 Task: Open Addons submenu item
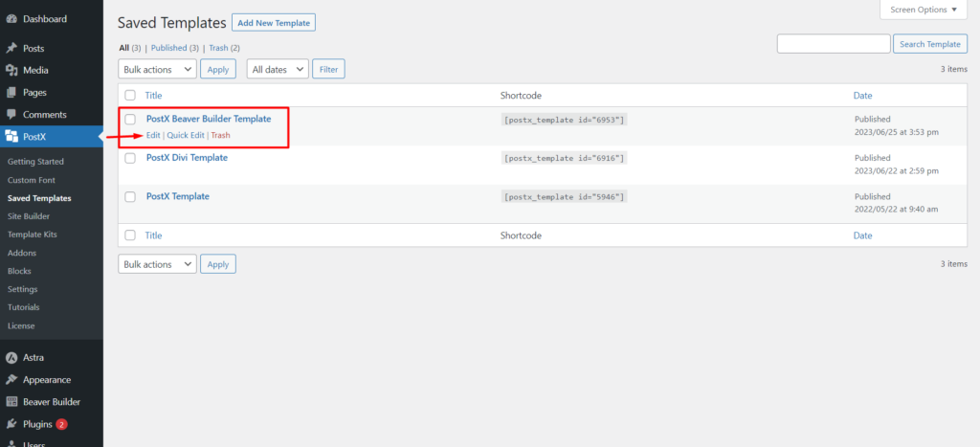(x=22, y=254)
